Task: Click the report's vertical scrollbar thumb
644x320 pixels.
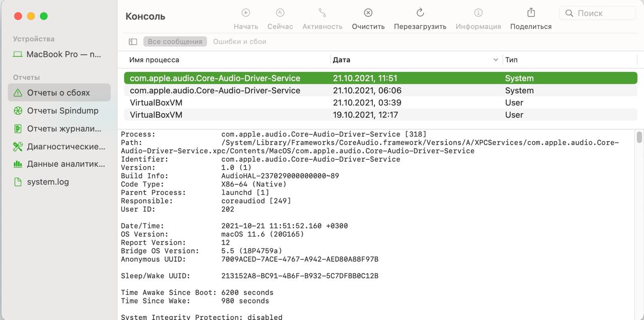Action: (x=639, y=137)
